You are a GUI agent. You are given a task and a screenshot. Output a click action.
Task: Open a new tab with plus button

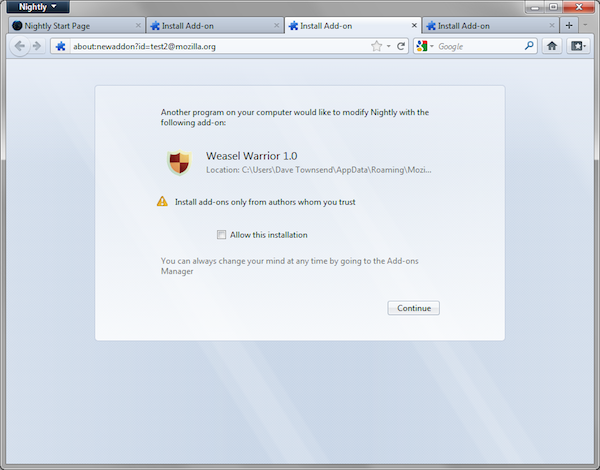tap(569, 26)
